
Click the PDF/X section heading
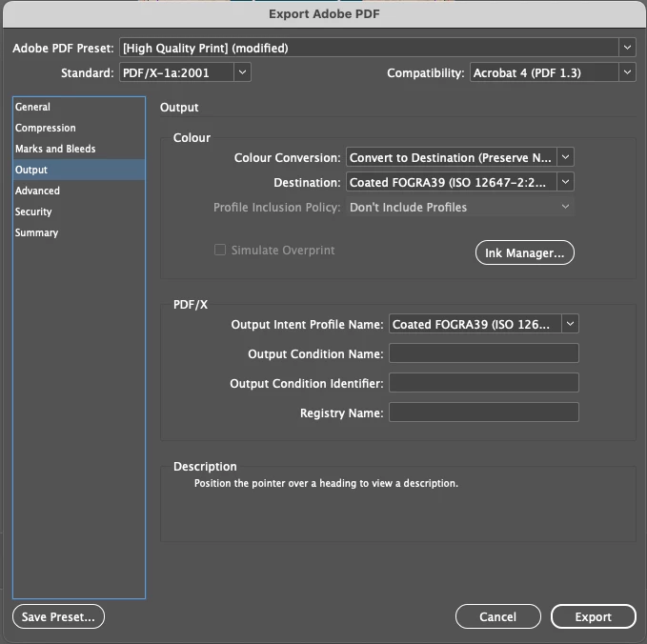click(191, 305)
